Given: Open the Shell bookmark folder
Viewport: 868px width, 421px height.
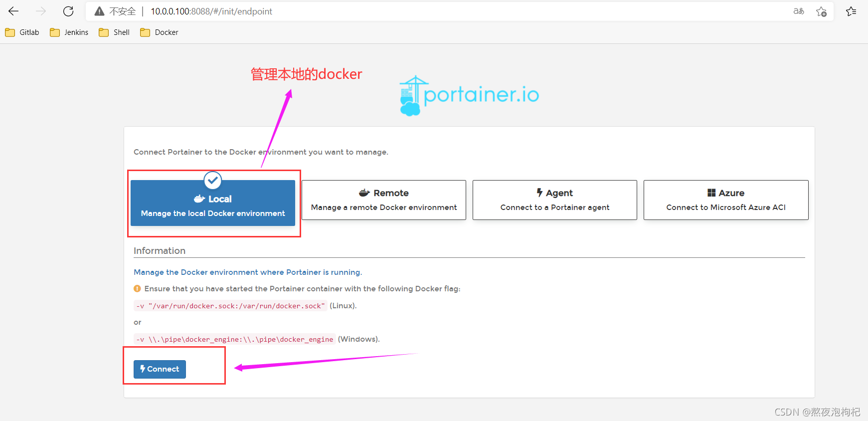Looking at the screenshot, I should (114, 32).
